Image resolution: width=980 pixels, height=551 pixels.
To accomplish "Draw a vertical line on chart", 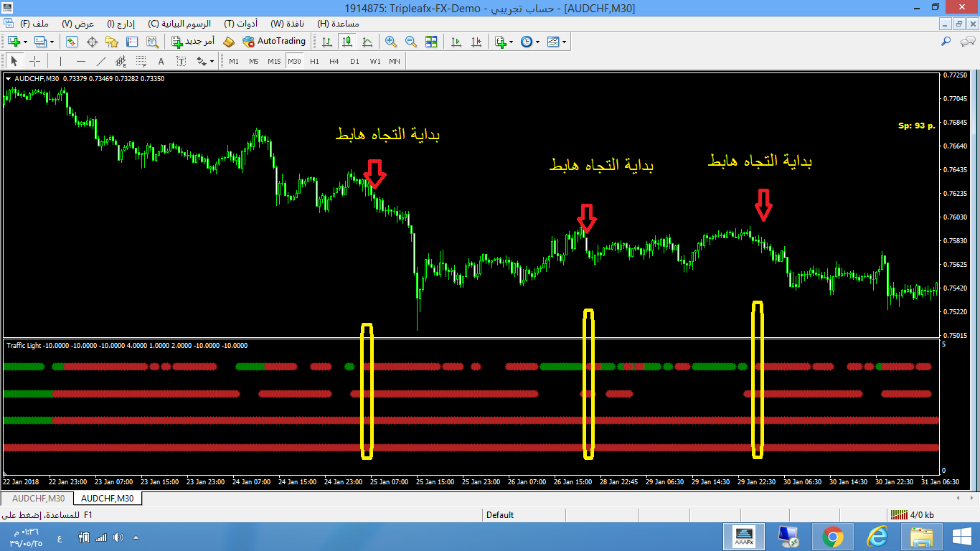I will point(60,61).
